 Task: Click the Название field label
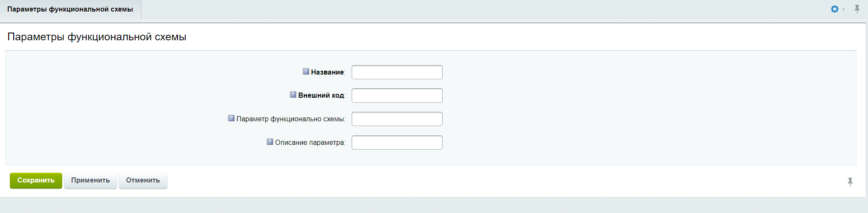tap(327, 72)
